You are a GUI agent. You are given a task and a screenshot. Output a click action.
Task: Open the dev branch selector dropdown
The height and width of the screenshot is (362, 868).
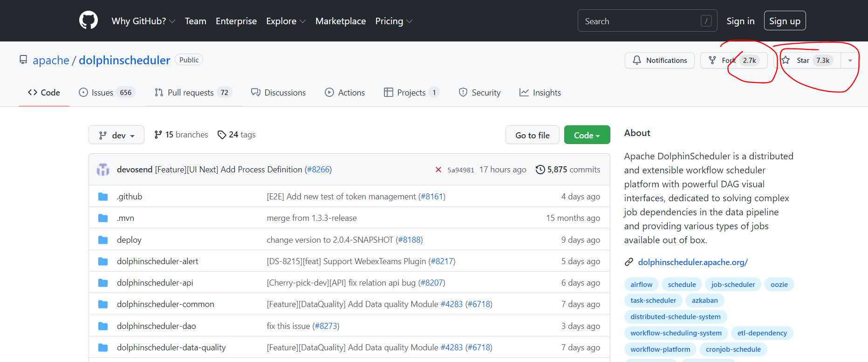tap(116, 135)
